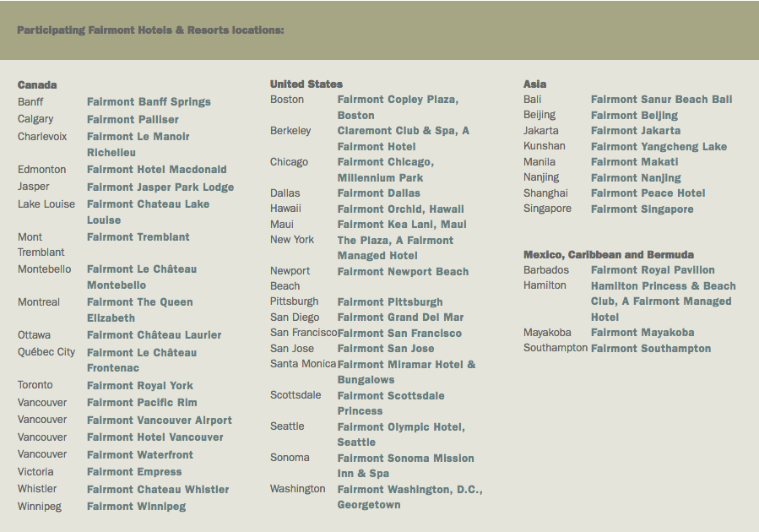Open Fairmont Copley Plaza, Boston link
The width and height of the screenshot is (759, 532).
pyautogui.click(x=398, y=107)
